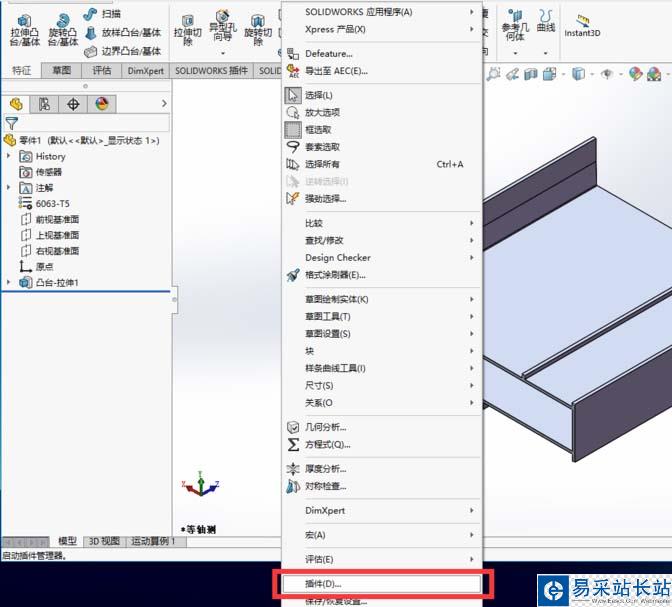Open the 宏(A) macro submenu
This screenshot has height=607, width=672.
pyautogui.click(x=382, y=535)
